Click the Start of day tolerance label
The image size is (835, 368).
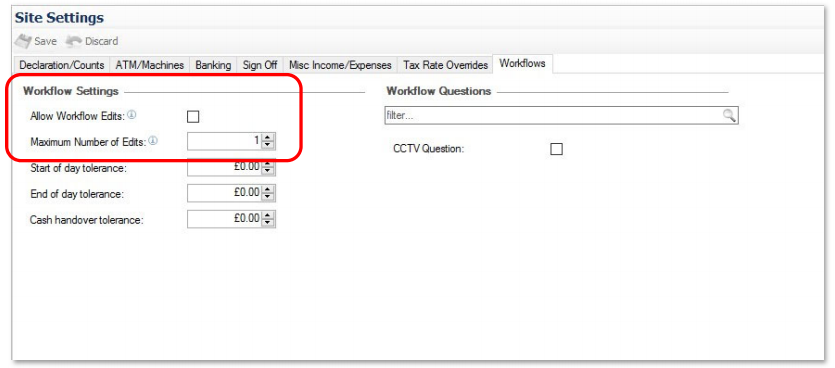coord(77,168)
